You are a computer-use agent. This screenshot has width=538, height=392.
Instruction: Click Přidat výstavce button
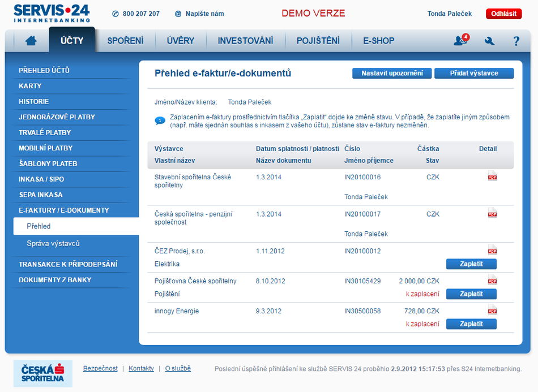click(474, 73)
